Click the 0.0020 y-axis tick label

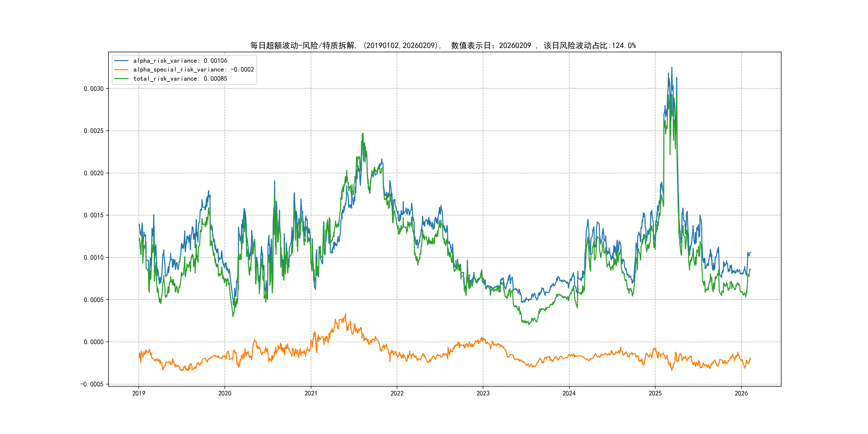94,173
